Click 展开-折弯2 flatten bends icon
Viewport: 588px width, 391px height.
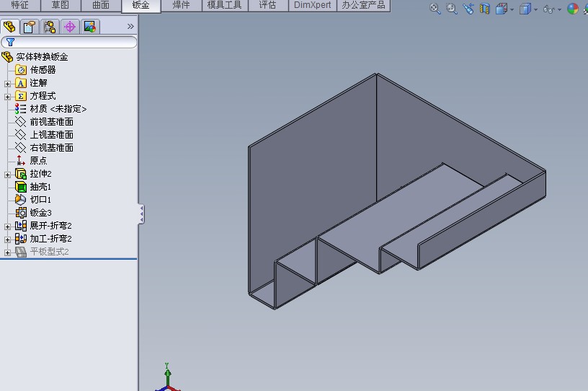point(21,226)
